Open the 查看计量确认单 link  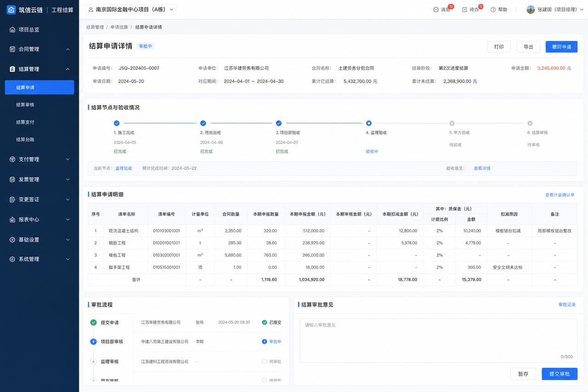click(560, 195)
